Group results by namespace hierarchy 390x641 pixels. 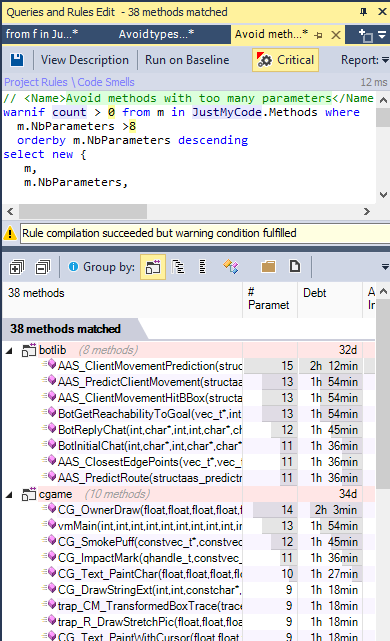point(178,267)
